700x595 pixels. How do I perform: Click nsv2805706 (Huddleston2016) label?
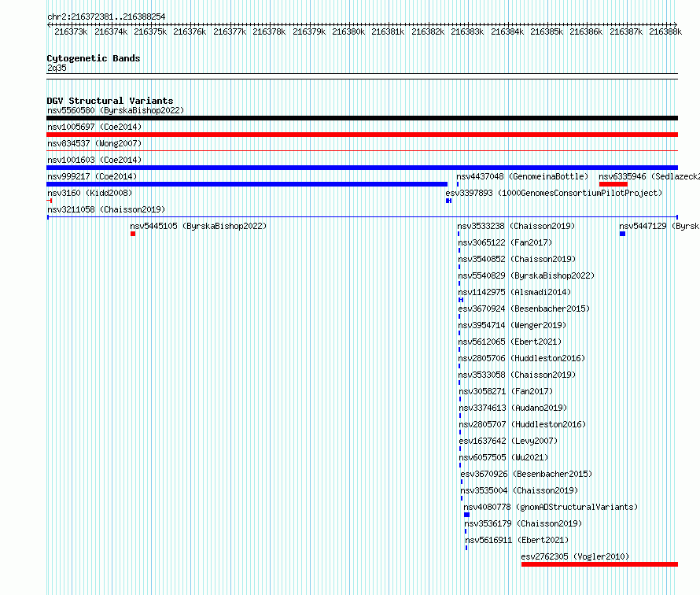(521, 358)
